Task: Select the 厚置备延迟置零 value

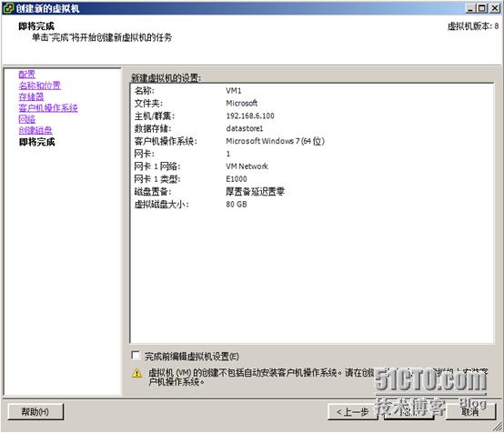Action: point(256,192)
